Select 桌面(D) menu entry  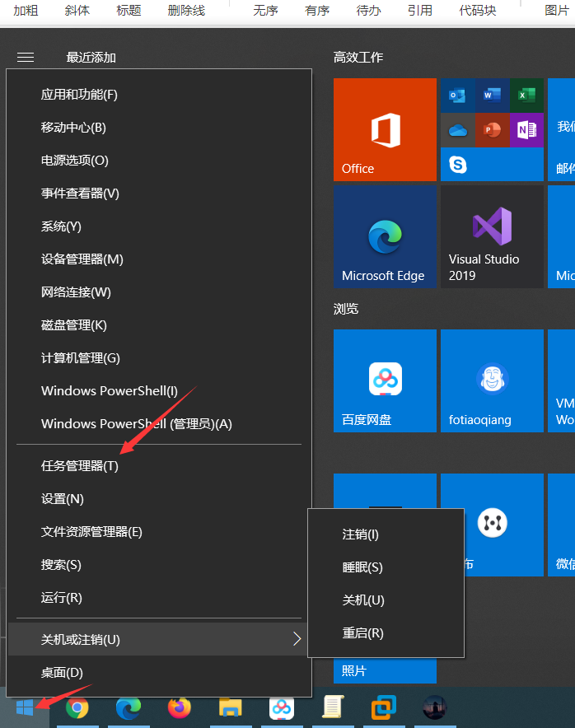159,673
